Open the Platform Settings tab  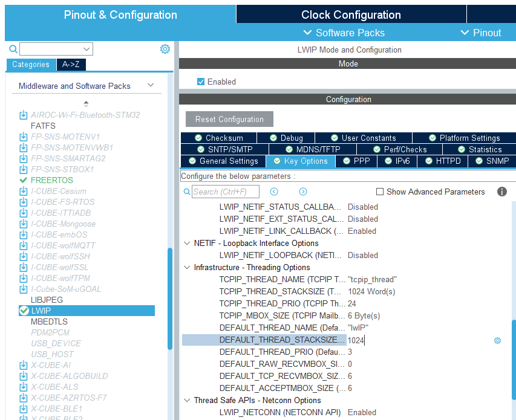[465, 138]
